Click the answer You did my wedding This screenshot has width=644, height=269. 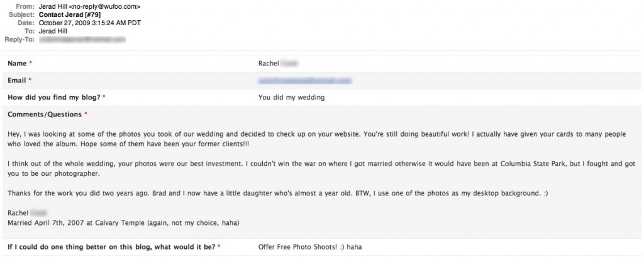coord(291,98)
